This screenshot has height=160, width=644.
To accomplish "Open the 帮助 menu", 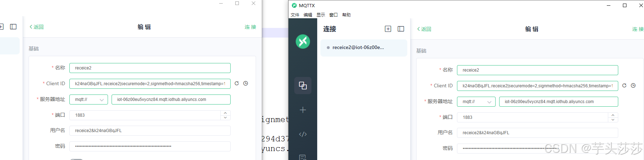I will pos(346,15).
